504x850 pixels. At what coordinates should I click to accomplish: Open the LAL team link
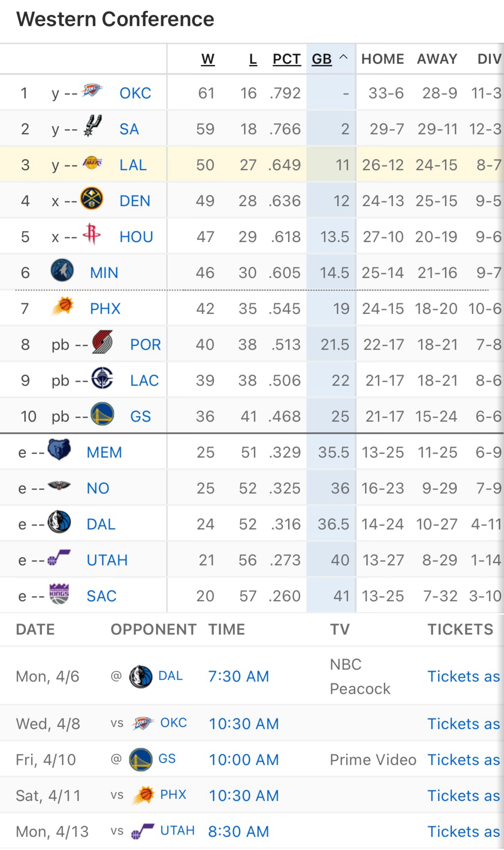(x=133, y=165)
